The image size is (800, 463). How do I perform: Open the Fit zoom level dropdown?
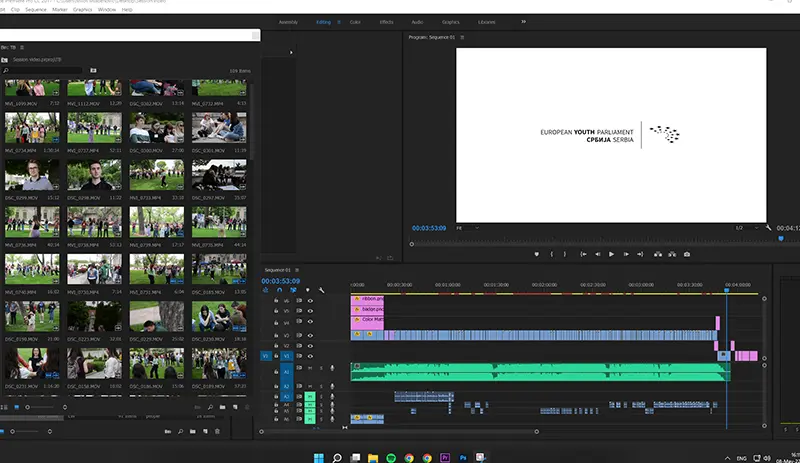(466, 228)
